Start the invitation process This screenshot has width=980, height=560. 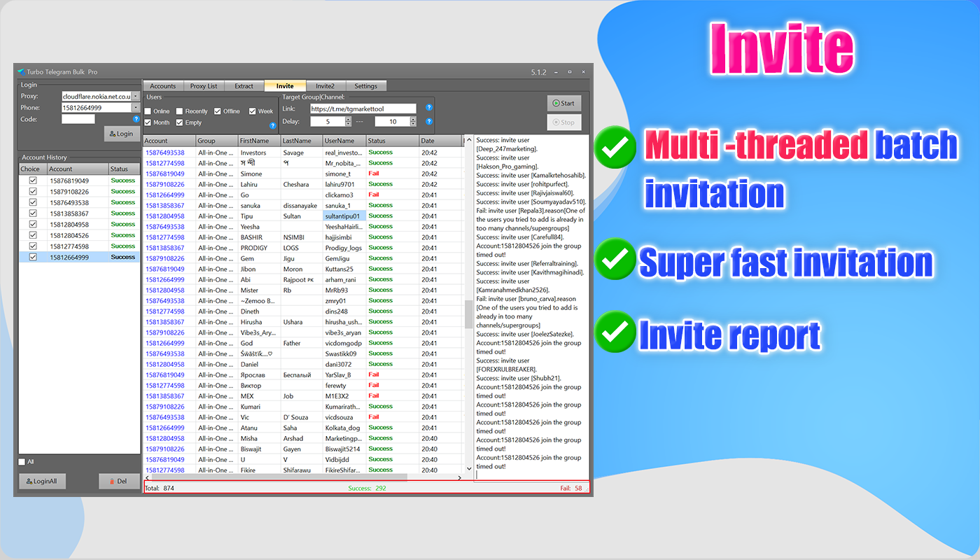click(x=563, y=103)
